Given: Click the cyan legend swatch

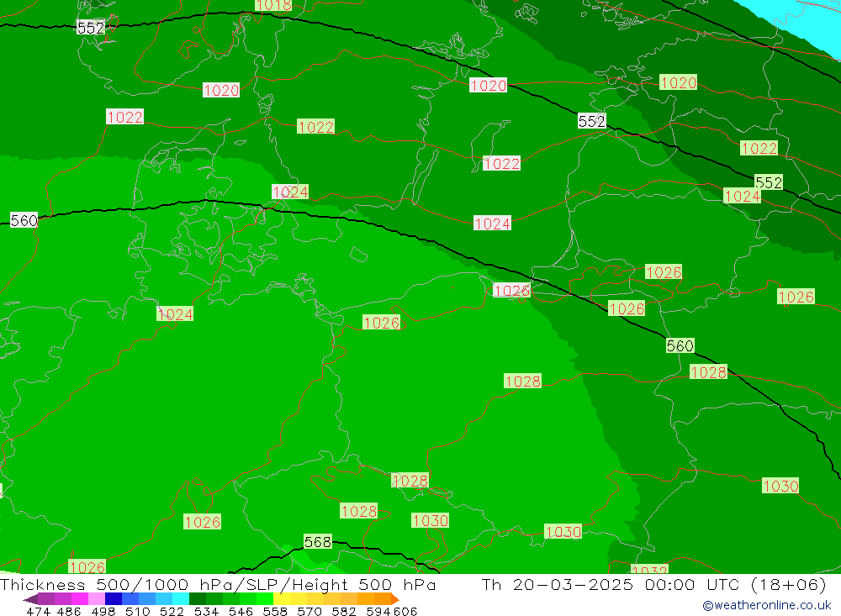Looking at the screenshot, I should [181, 599].
